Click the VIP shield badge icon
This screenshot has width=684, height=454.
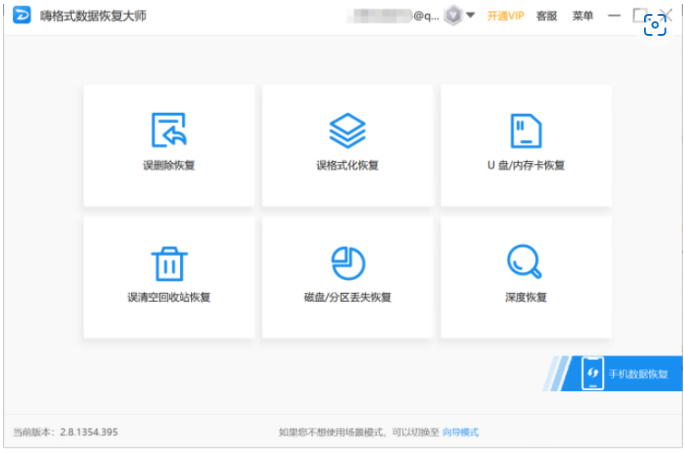pos(452,16)
